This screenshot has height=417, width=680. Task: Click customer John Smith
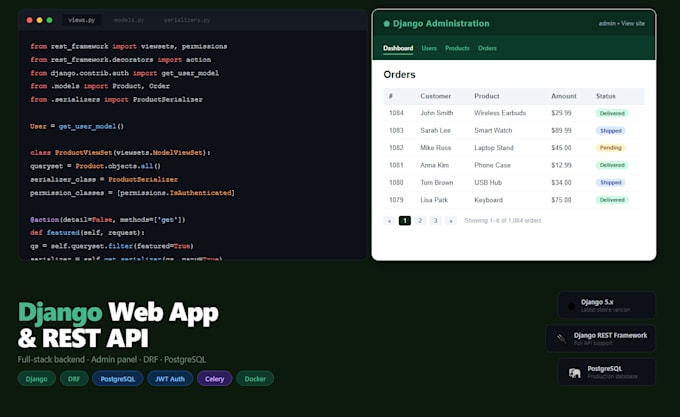(x=437, y=113)
